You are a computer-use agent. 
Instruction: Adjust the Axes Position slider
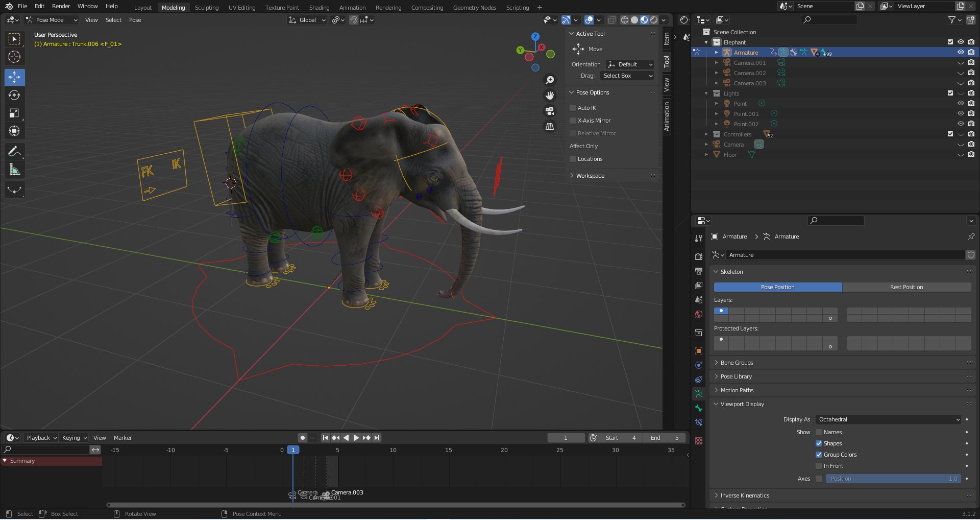(x=893, y=479)
